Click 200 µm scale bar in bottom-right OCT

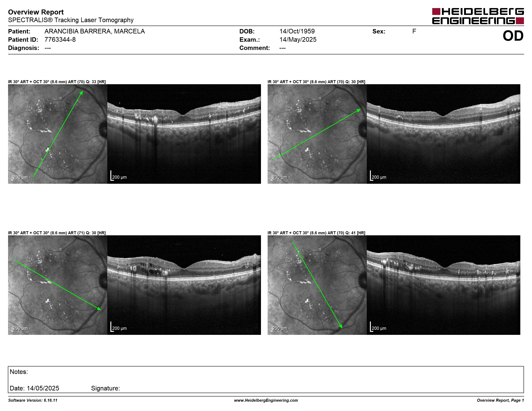[378, 327]
